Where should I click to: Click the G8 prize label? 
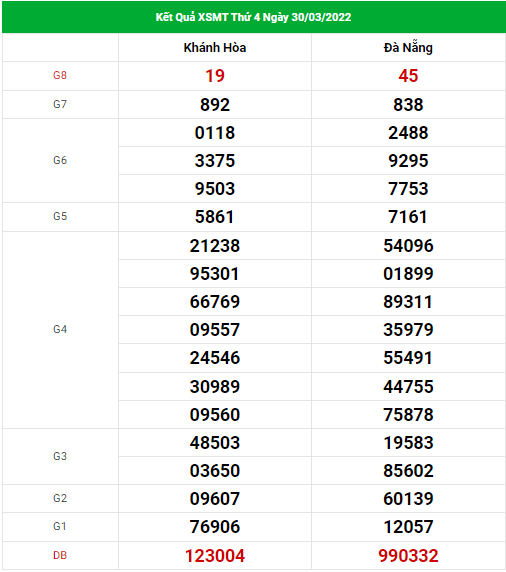[60, 76]
